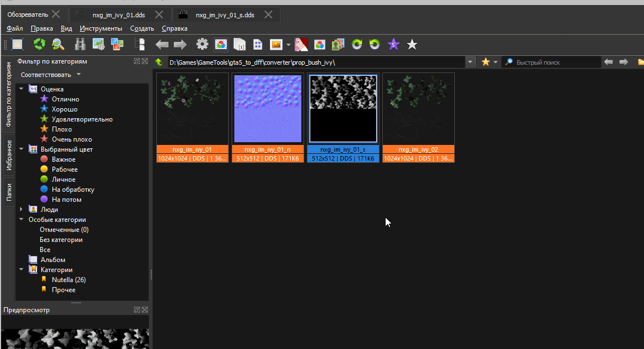The height and width of the screenshot is (349, 644).
Task: Go up one folder with green arrow
Action: tap(159, 62)
